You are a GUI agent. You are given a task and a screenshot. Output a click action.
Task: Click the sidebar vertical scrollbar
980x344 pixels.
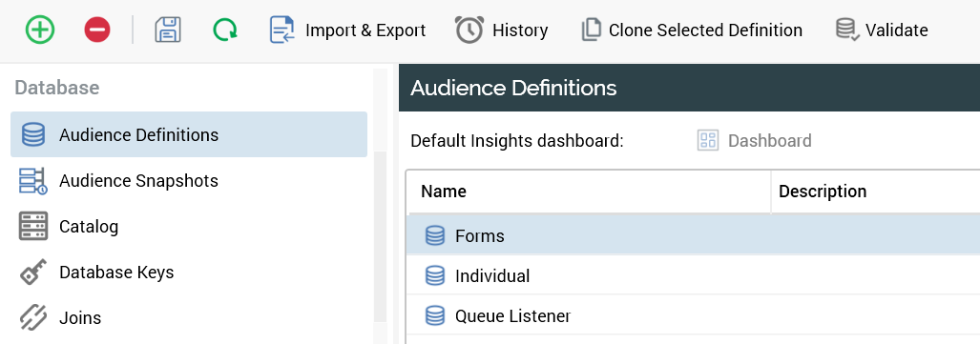click(380, 206)
